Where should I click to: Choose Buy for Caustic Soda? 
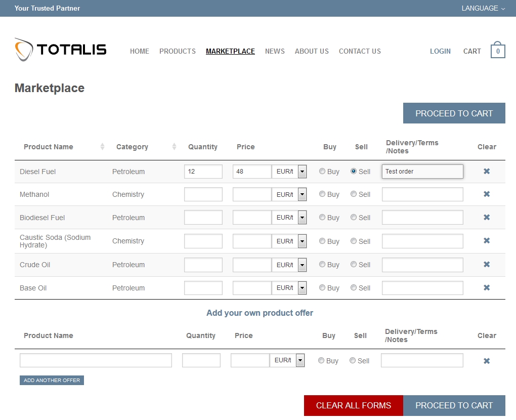(322, 241)
